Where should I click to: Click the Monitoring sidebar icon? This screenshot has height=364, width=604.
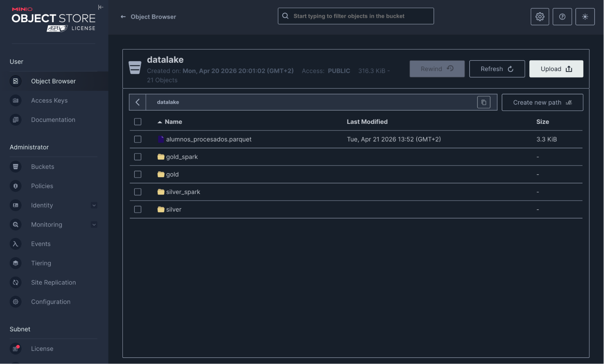click(15, 225)
